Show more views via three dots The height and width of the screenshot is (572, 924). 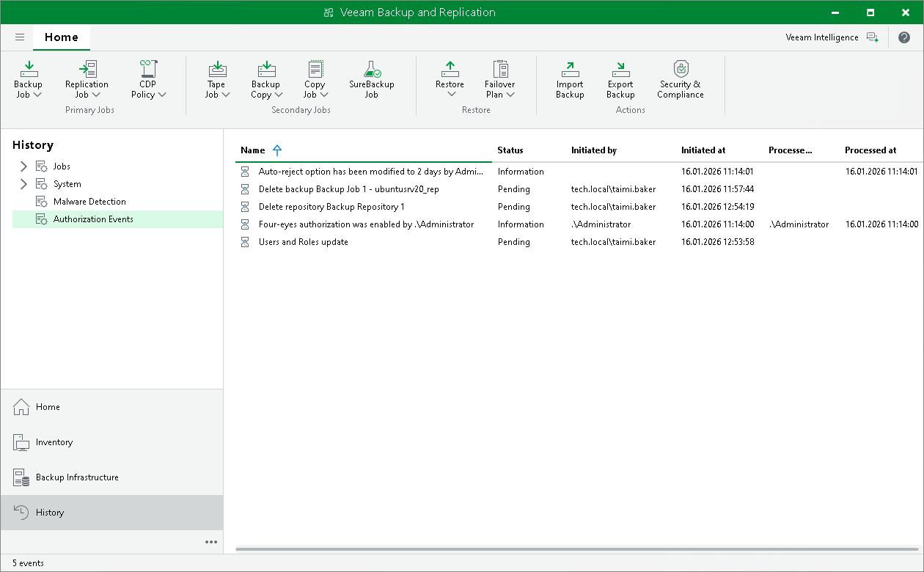tap(211, 542)
